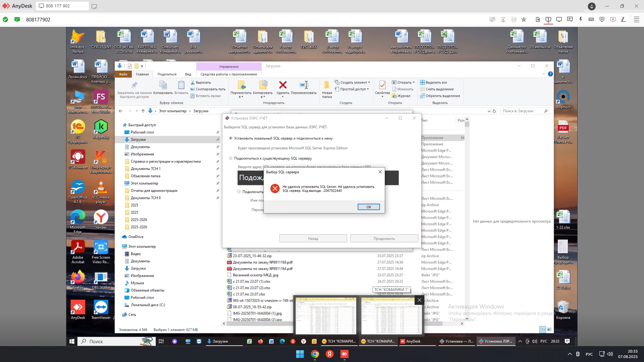Click the Explorer search field
The image size is (644, 362).
522,111
